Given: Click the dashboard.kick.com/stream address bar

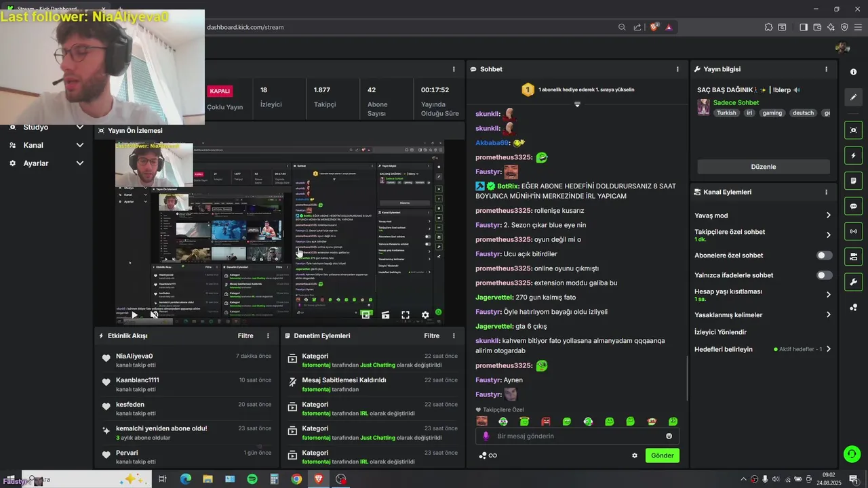Looking at the screenshot, I should tap(245, 27).
